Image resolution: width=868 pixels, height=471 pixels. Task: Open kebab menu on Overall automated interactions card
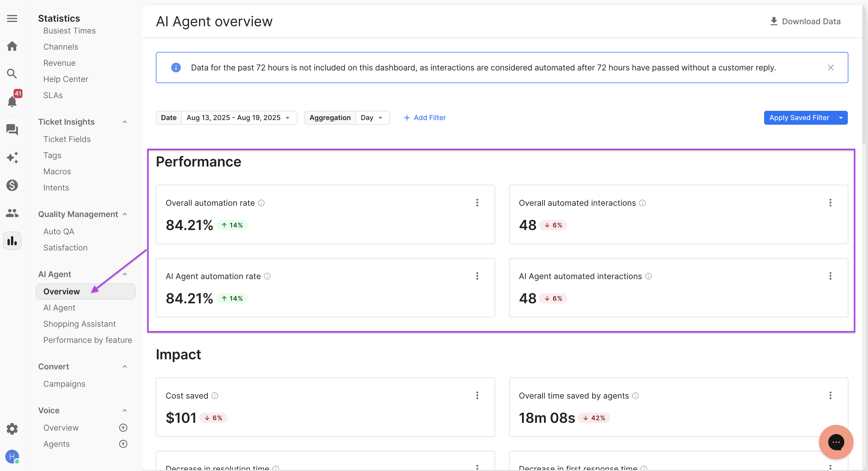point(830,203)
